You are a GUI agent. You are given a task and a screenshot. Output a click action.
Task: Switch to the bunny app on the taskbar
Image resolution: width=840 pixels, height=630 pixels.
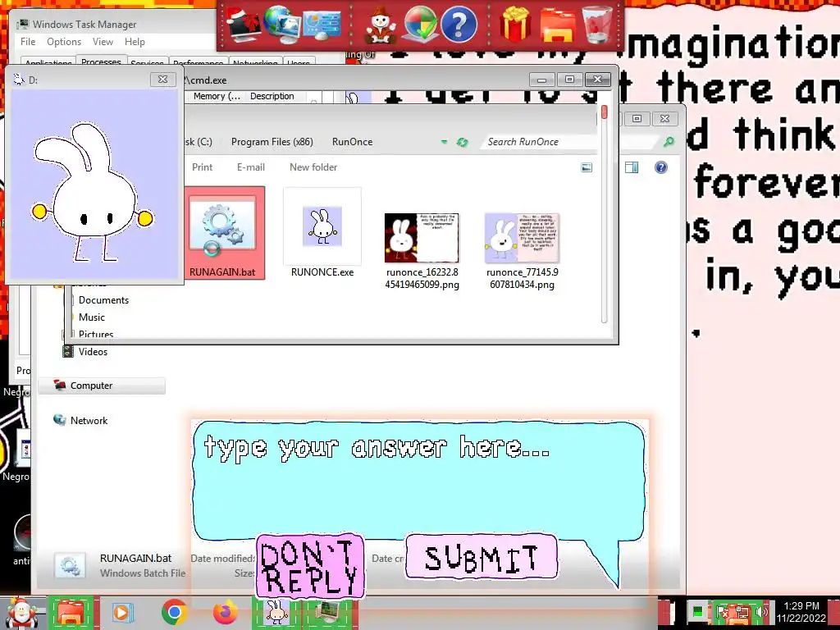[x=277, y=612]
